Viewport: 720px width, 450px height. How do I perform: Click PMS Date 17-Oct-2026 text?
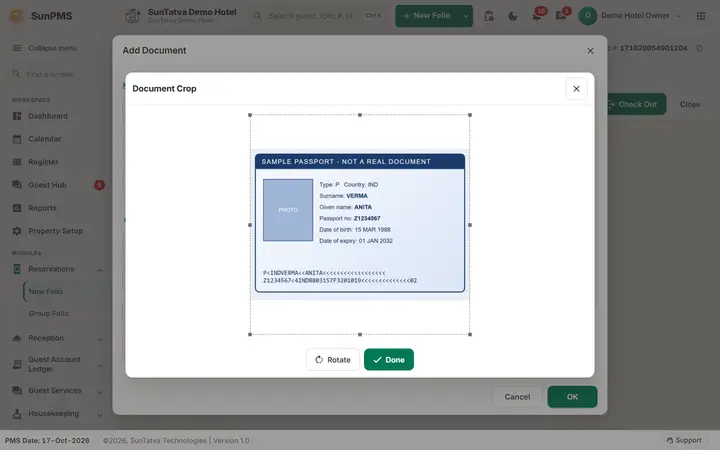(47, 440)
